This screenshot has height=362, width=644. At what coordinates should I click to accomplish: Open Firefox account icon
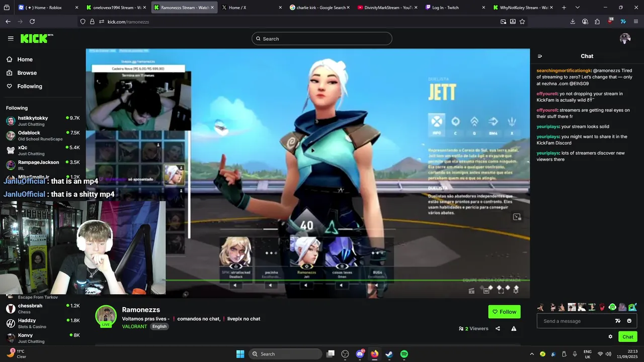pyautogui.click(x=585, y=22)
